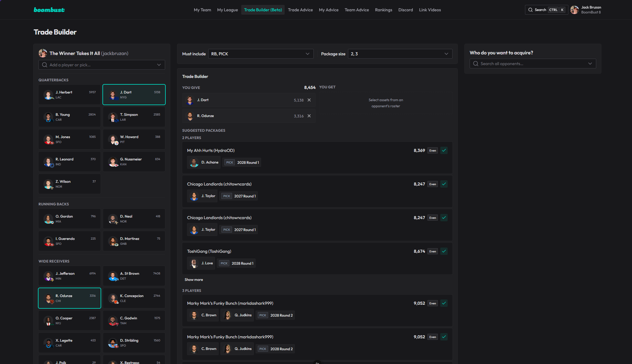This screenshot has height=364, width=632.
Task: Toggle second Marky Mark's Funky Bunch checkmark
Action: coord(444,337)
